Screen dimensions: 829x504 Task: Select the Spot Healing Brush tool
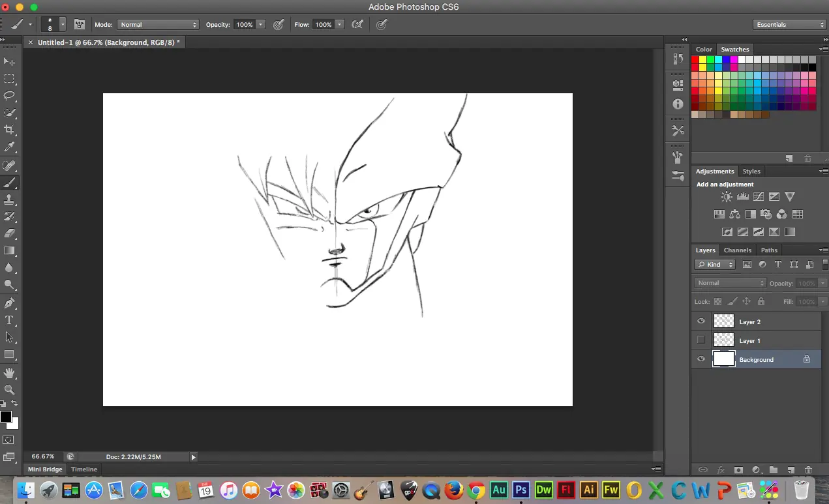click(x=9, y=166)
